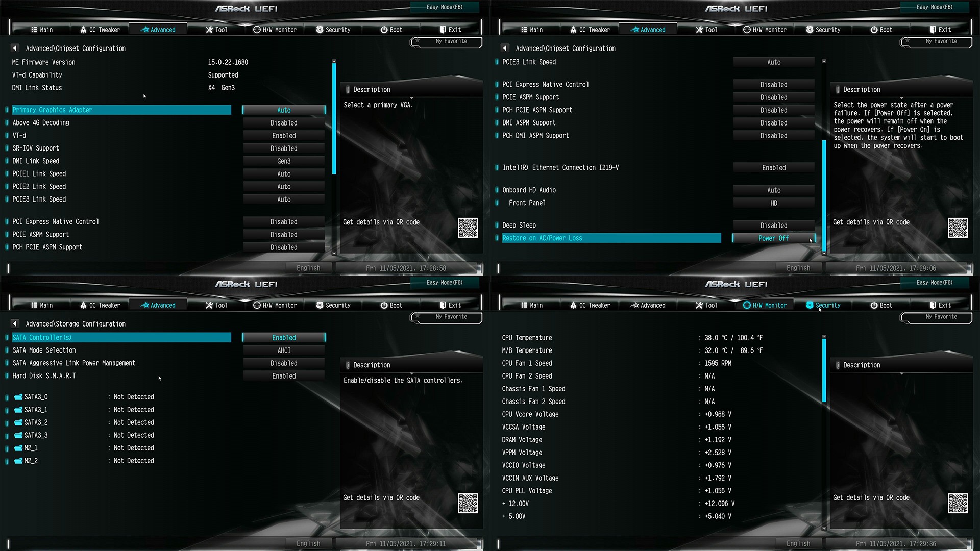Click QR code under SATA controllers description
This screenshot has width=980, height=551.
click(468, 503)
